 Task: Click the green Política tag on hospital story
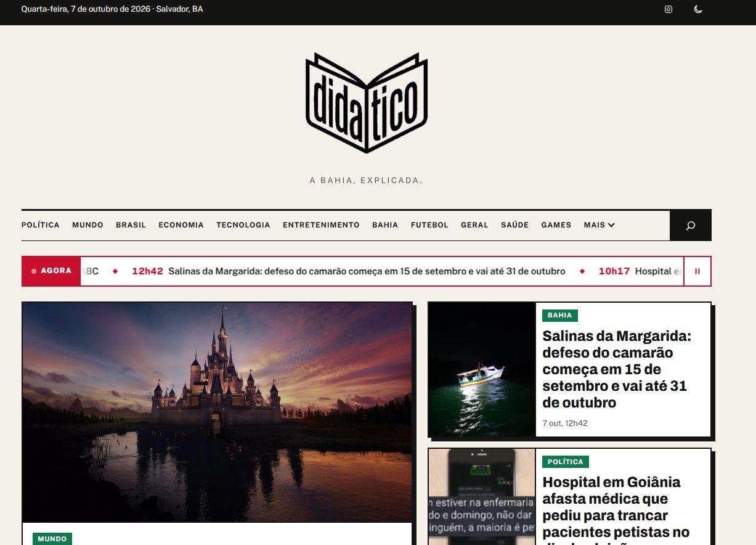click(x=566, y=462)
